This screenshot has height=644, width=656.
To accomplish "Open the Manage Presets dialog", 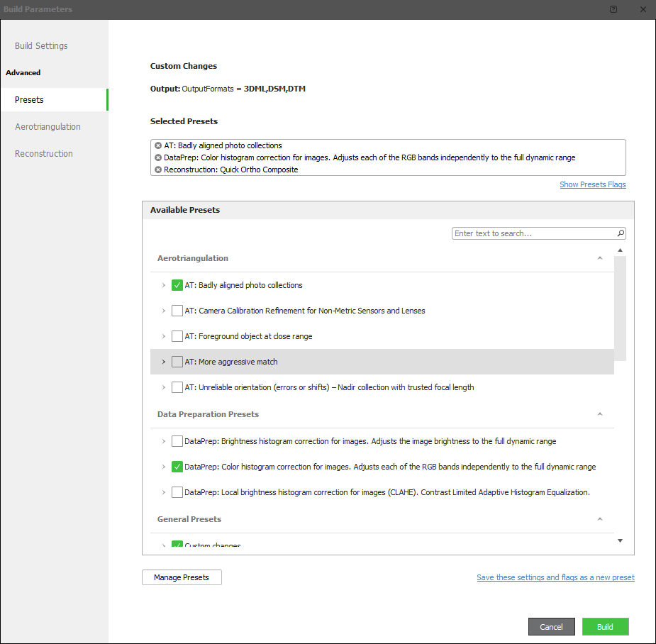I will [x=182, y=577].
